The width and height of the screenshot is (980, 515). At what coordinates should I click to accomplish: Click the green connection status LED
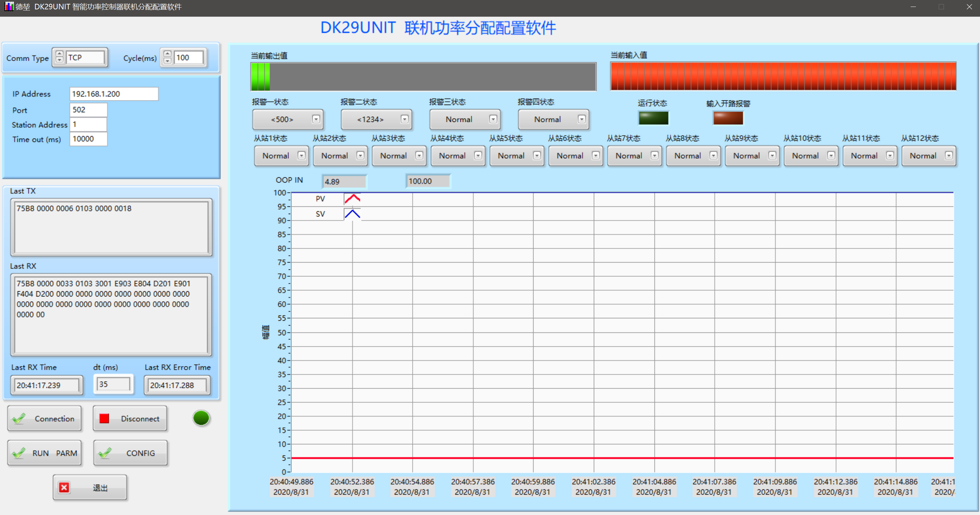coord(201,418)
